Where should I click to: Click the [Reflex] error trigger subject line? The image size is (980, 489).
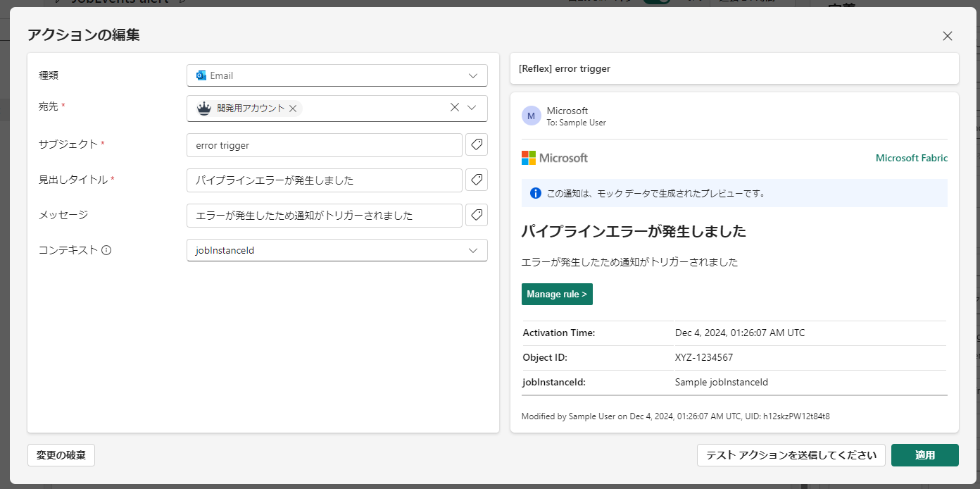[565, 68]
